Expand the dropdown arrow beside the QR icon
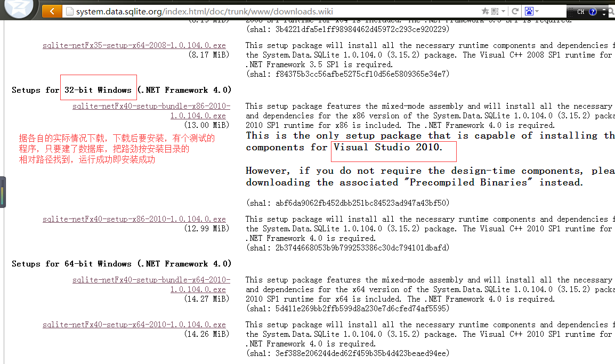 (503, 11)
